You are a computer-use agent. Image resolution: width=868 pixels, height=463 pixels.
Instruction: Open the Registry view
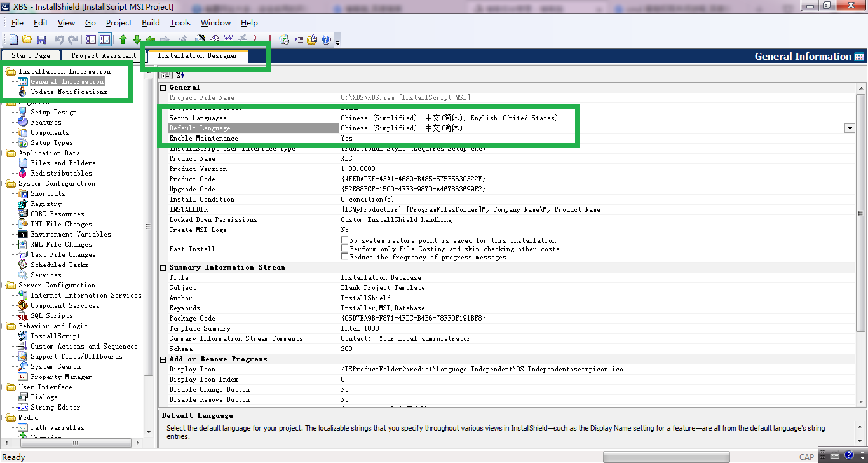click(x=46, y=204)
